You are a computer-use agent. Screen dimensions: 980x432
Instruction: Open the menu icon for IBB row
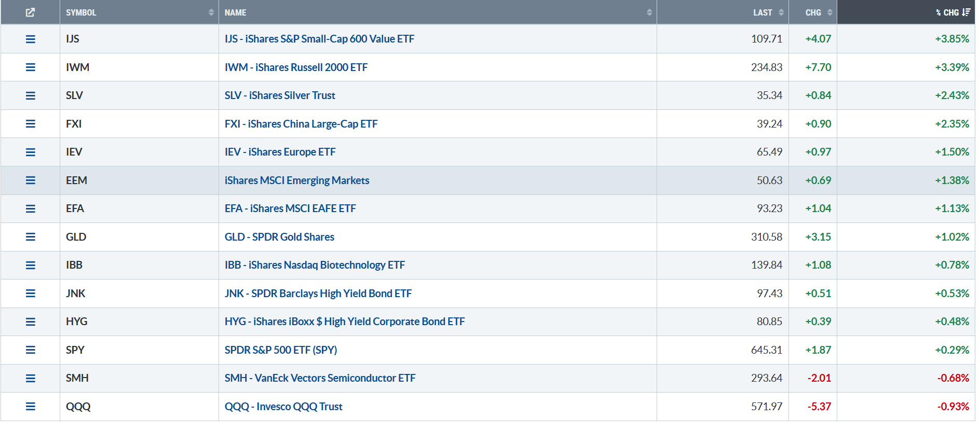tap(30, 265)
